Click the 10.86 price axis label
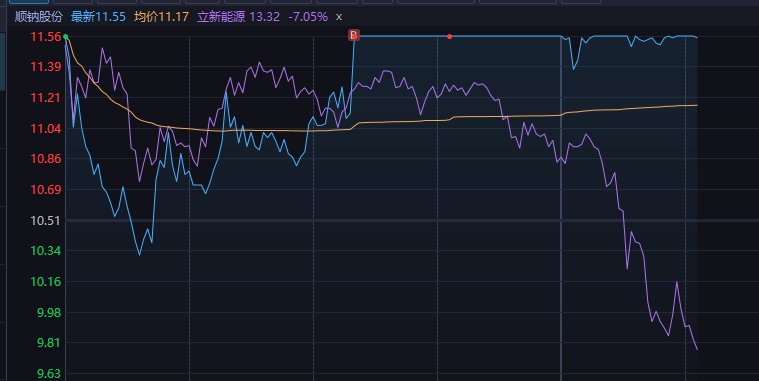Viewport: 759px width, 381px height. pos(46,159)
